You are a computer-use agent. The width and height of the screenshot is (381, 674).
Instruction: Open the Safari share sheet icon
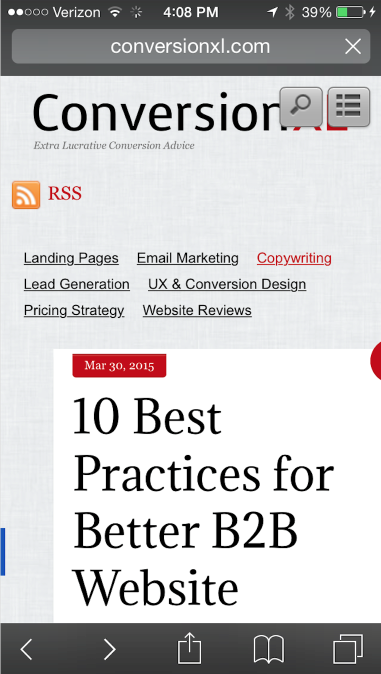(x=190, y=648)
